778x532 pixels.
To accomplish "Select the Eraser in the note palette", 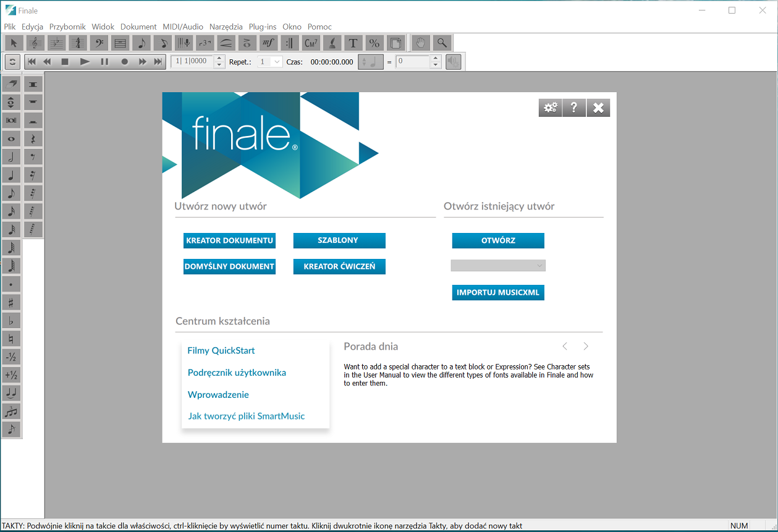I will pos(12,83).
